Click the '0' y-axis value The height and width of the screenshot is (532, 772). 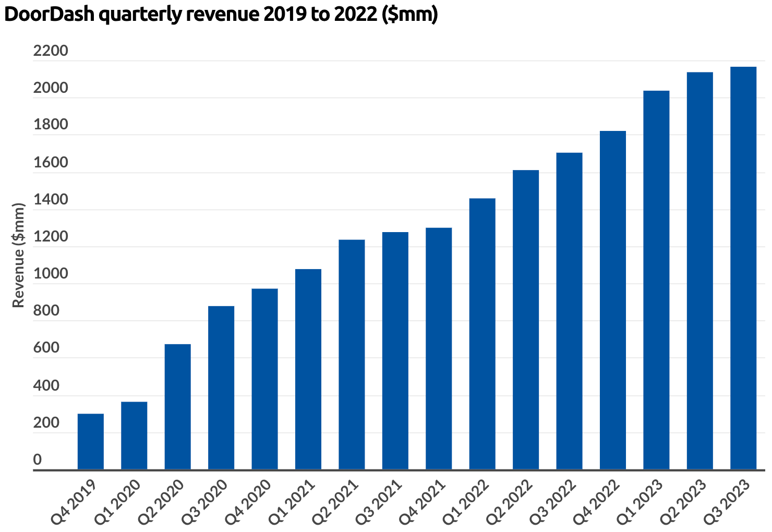pos(38,460)
